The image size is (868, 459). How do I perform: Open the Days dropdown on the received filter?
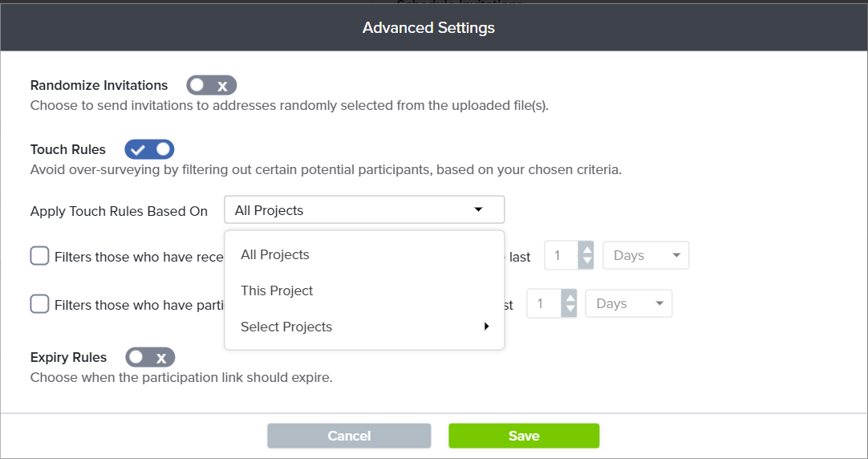pyautogui.click(x=646, y=255)
